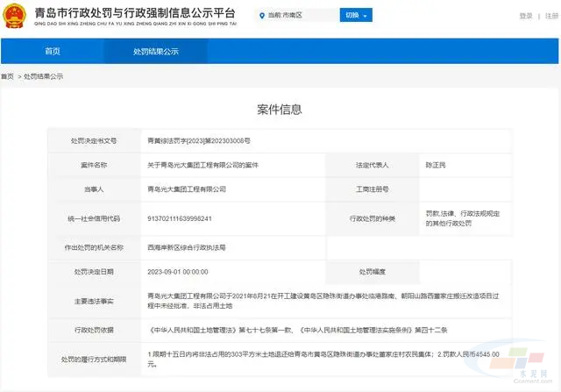561x392 pixels.
Task: Select the 案件名称 label
Action: pos(94,165)
